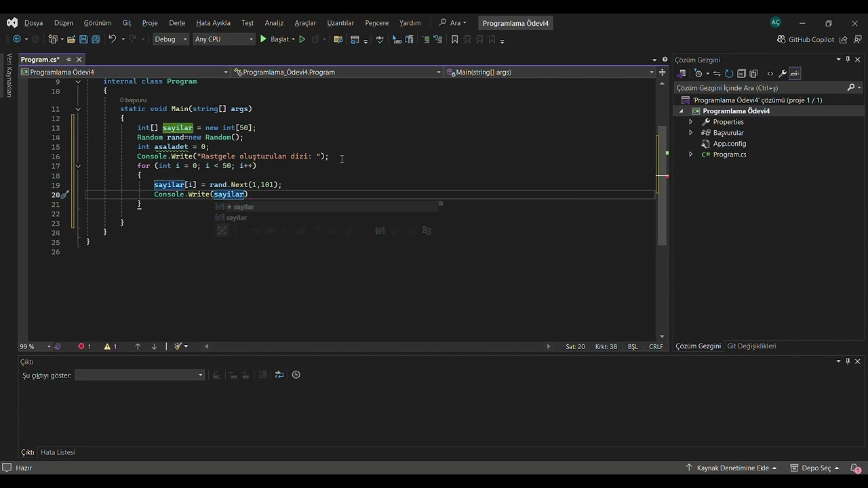The height and width of the screenshot is (488, 868).
Task: Uncomment selected lines with the toolbar icon
Action: point(438,39)
